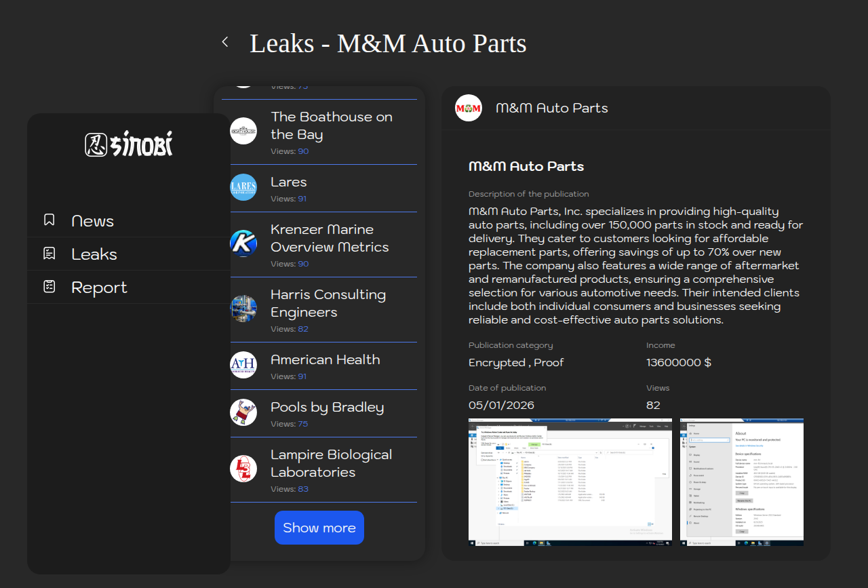Click the Lampire Biological Laboratories logo
This screenshot has width=868, height=588.
243,469
